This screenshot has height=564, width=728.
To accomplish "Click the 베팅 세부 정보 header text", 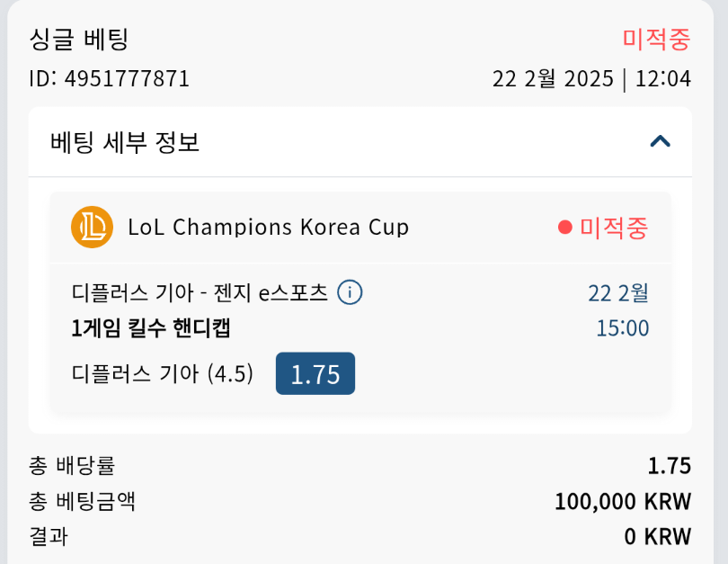I will 125,142.
